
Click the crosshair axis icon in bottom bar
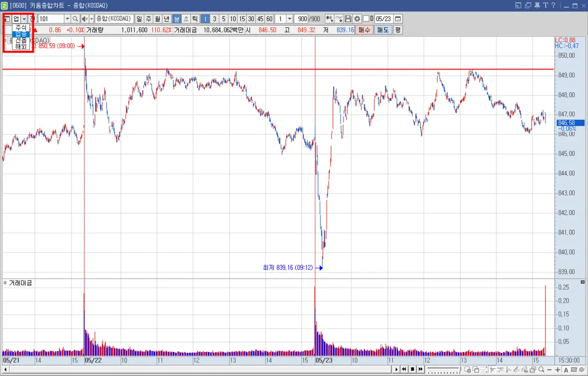pos(492,369)
